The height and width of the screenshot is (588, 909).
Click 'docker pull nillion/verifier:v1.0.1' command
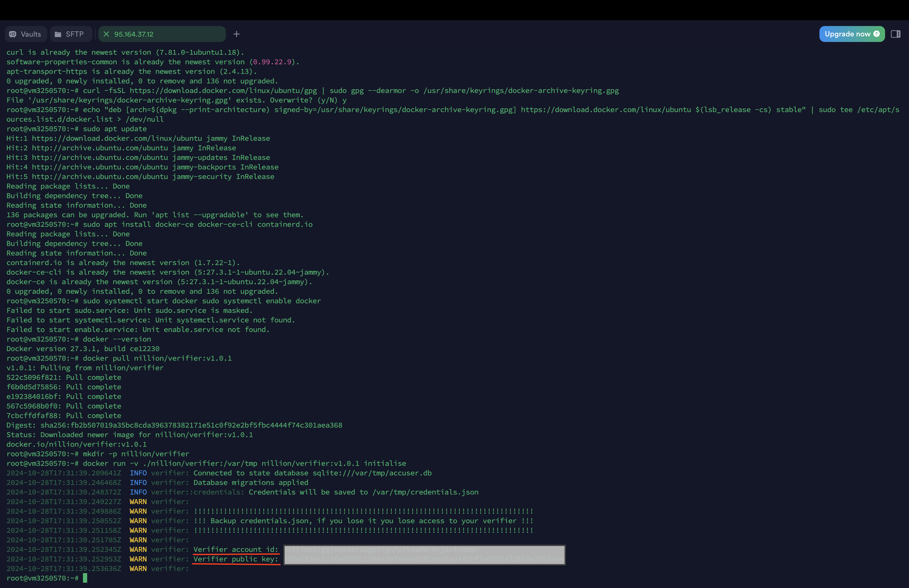coord(157,358)
